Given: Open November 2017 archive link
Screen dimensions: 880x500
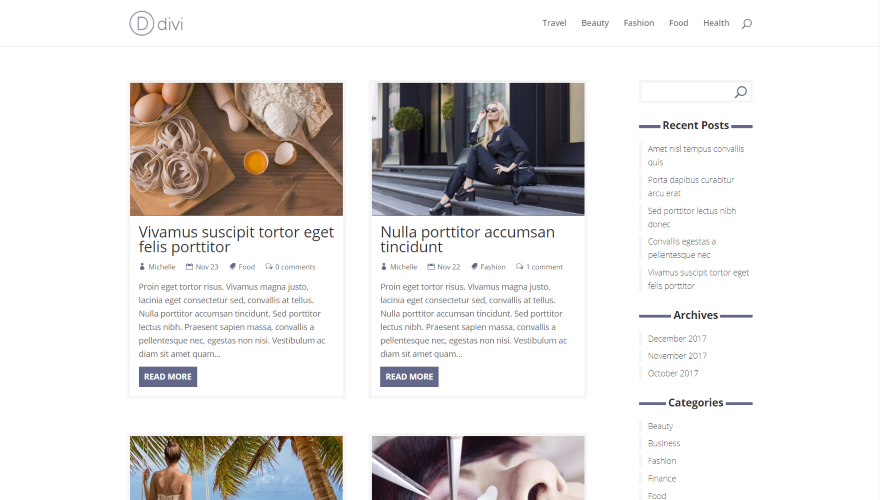Looking at the screenshot, I should point(677,356).
